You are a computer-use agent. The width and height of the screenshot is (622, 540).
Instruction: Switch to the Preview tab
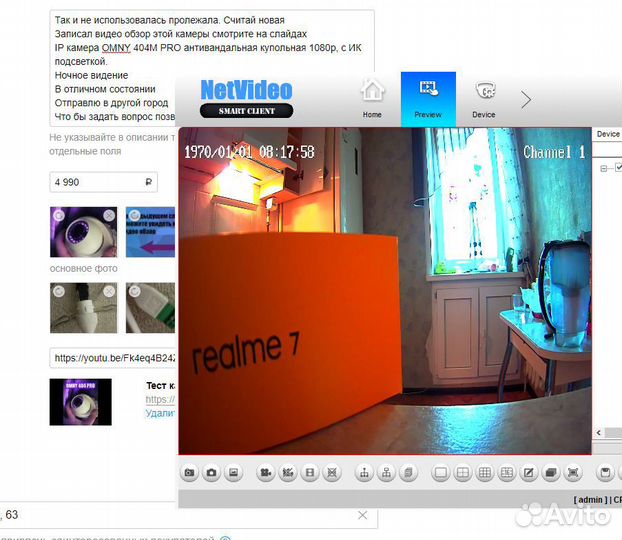pos(428,99)
